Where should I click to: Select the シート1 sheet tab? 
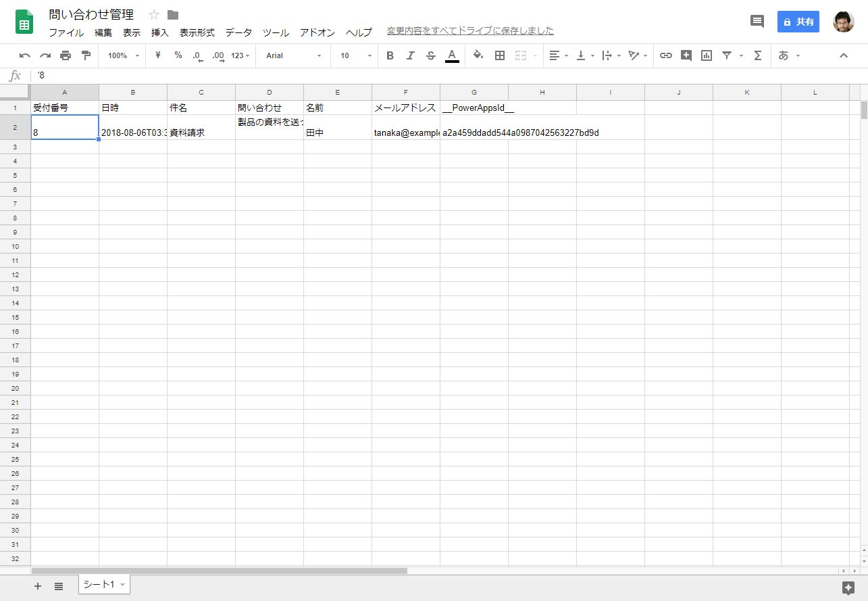pyautogui.click(x=104, y=585)
